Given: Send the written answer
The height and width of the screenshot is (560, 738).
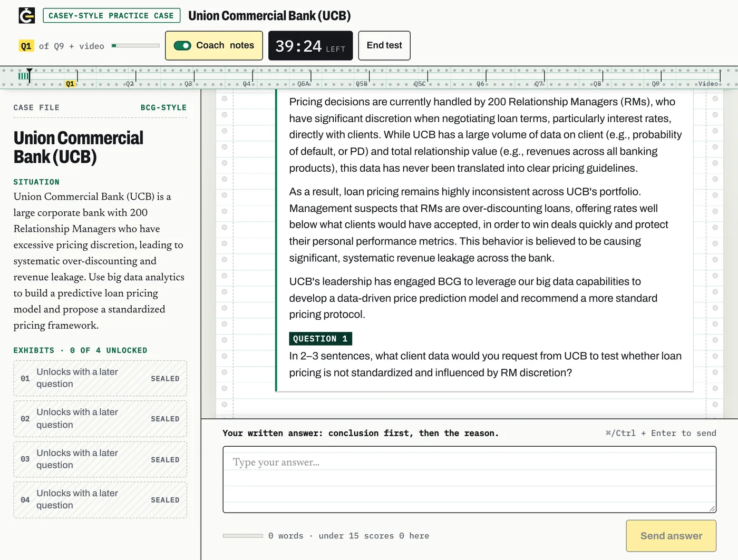Looking at the screenshot, I should (x=671, y=536).
